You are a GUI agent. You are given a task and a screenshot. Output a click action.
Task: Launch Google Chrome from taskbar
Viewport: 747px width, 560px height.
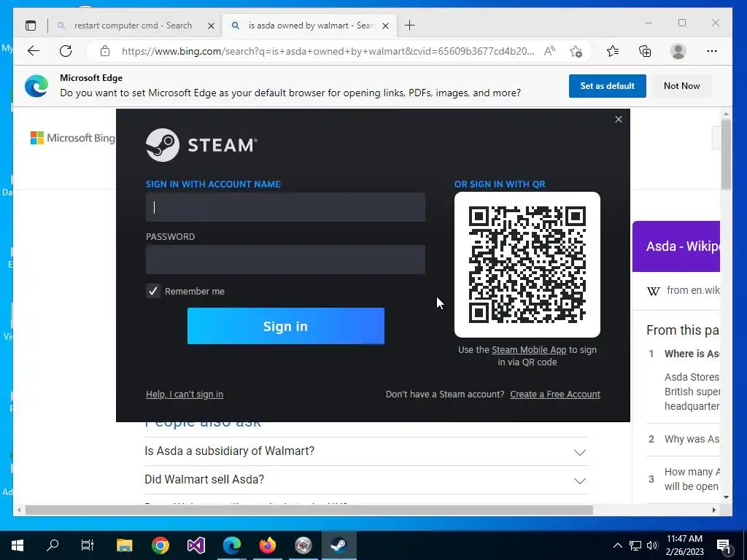click(x=160, y=545)
